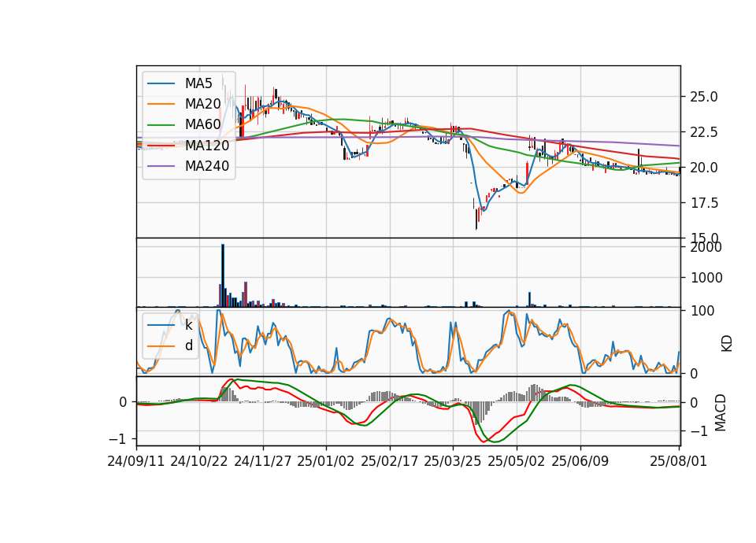Click the 24/10/22 date tick label
The image size is (756, 543).
point(199,461)
